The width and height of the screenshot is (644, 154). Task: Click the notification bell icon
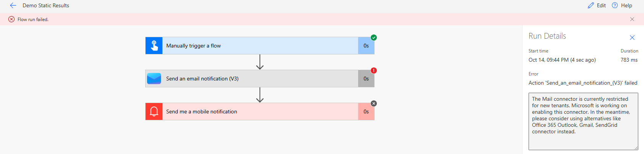tap(154, 111)
